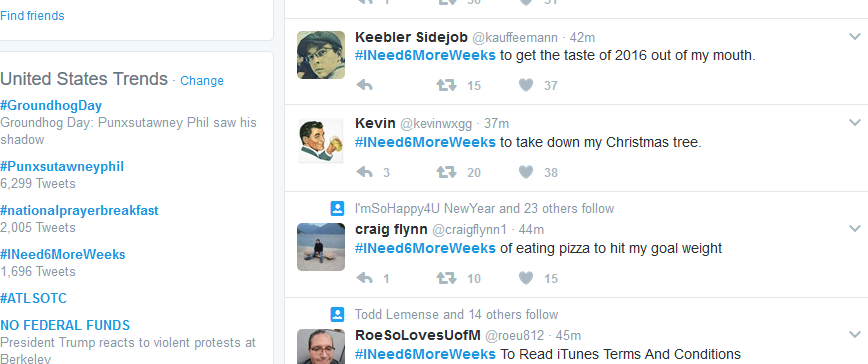Like craig flynn's pizza tweet
The width and height of the screenshot is (868, 364).
tap(526, 278)
